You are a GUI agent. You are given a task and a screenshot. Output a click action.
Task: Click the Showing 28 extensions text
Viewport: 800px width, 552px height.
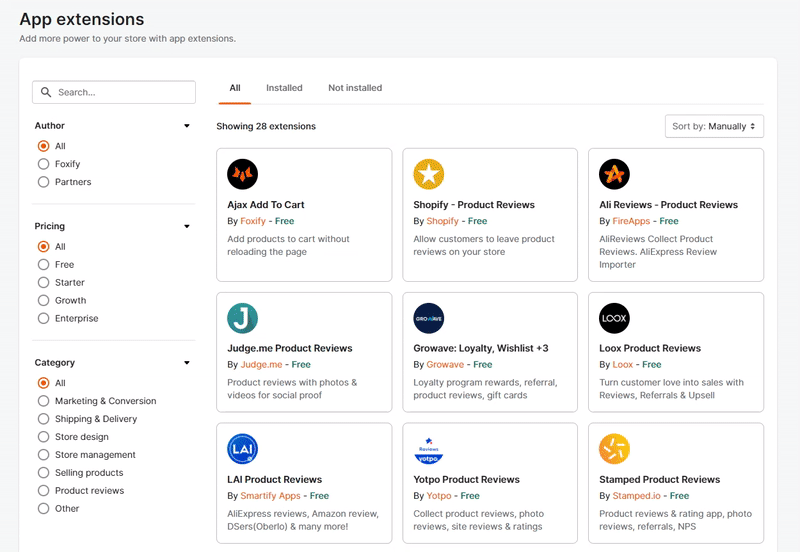coord(266,126)
